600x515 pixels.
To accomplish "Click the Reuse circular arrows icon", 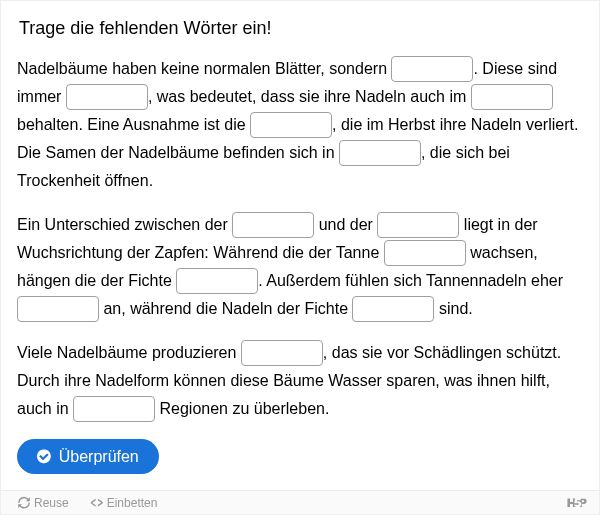I will (24, 503).
